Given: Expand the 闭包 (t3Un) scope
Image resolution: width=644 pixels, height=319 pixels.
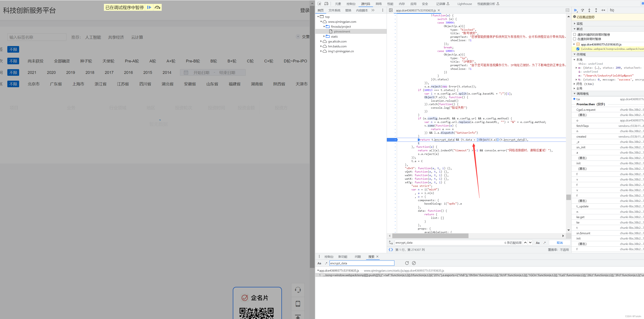Looking at the screenshot, I should [574, 84].
